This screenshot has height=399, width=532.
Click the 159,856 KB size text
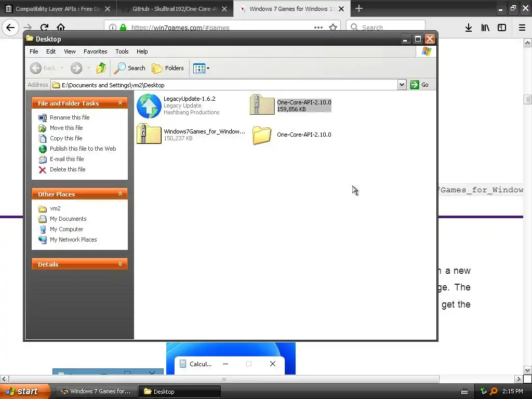point(291,109)
